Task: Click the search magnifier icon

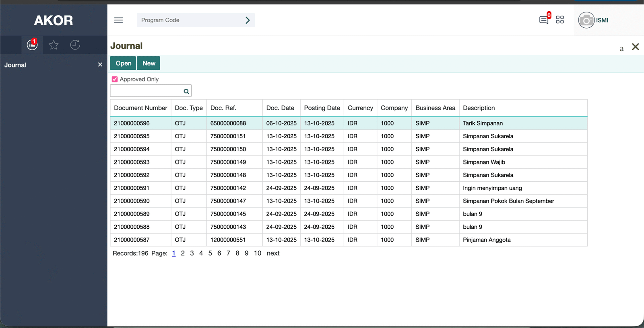Action: pos(186,91)
